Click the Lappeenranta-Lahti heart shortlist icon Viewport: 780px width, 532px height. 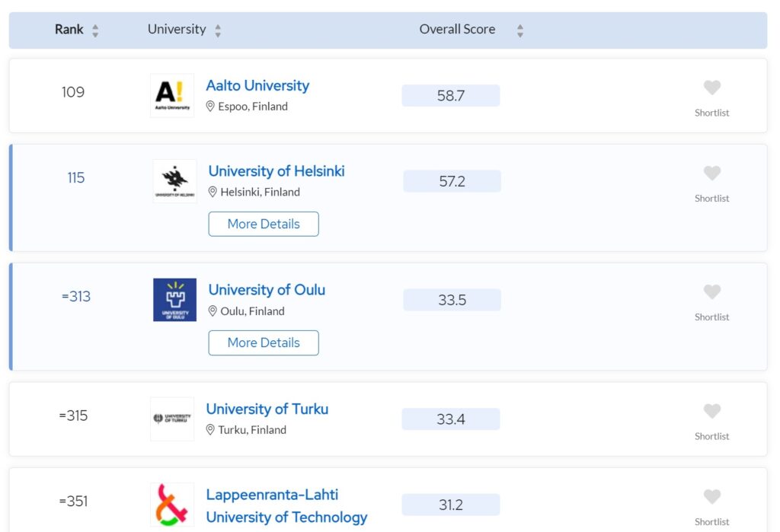point(711,498)
